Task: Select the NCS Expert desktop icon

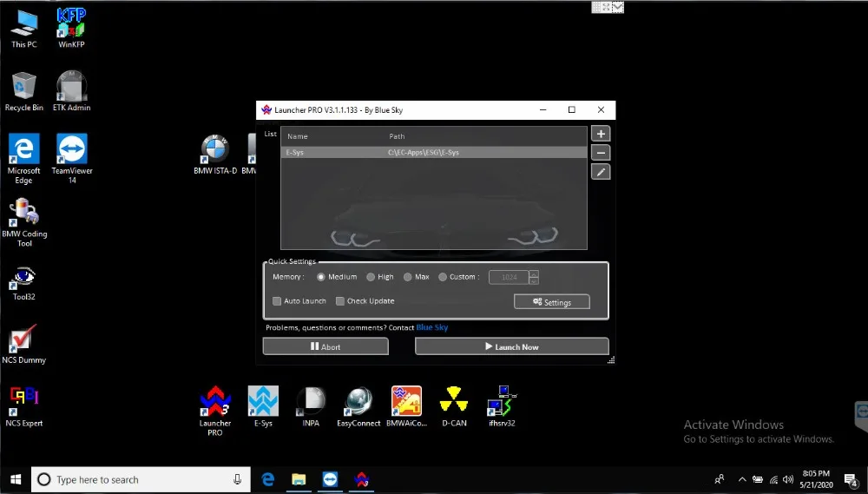Action: (x=23, y=407)
